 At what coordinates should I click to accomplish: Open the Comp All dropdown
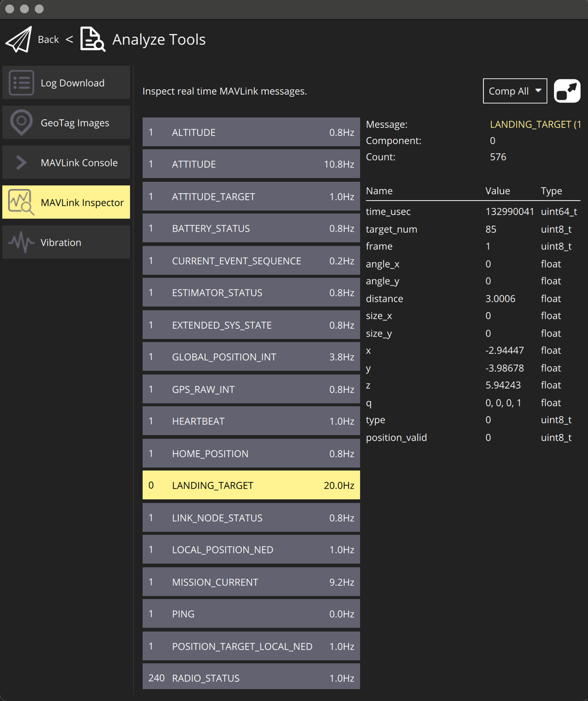click(x=515, y=91)
